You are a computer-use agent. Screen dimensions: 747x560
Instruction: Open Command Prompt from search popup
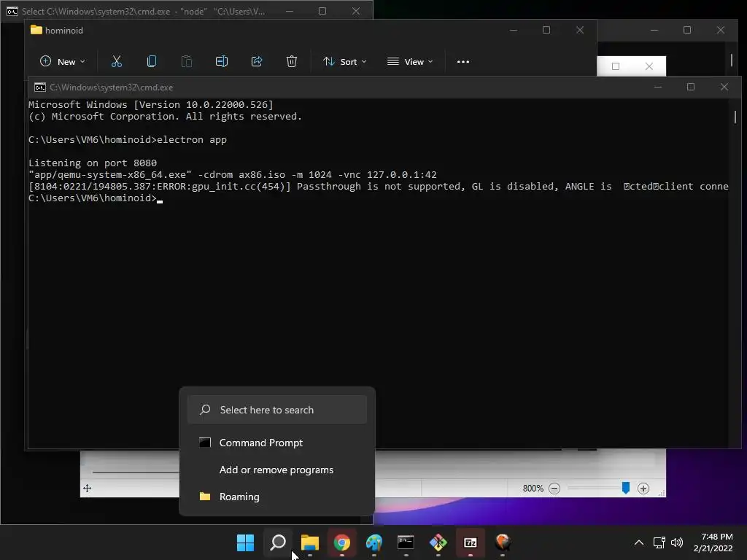[276, 443]
